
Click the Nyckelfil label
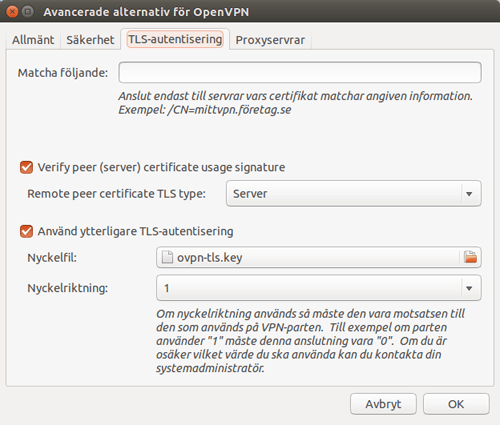pyautogui.click(x=52, y=258)
